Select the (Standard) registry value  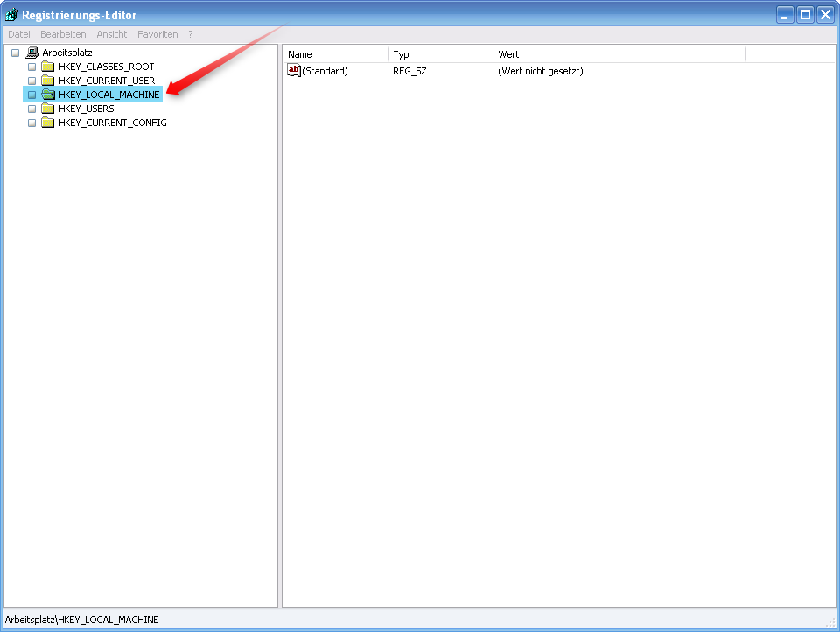[x=324, y=71]
